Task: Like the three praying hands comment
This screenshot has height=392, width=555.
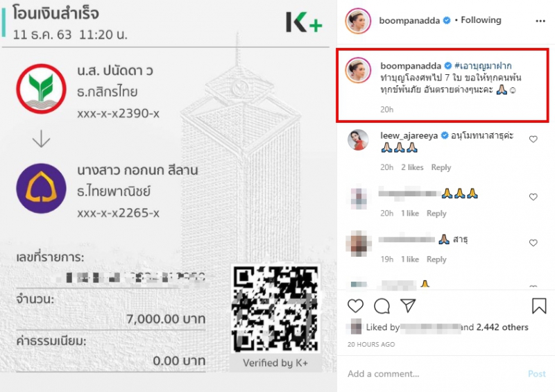Action: pos(533,197)
